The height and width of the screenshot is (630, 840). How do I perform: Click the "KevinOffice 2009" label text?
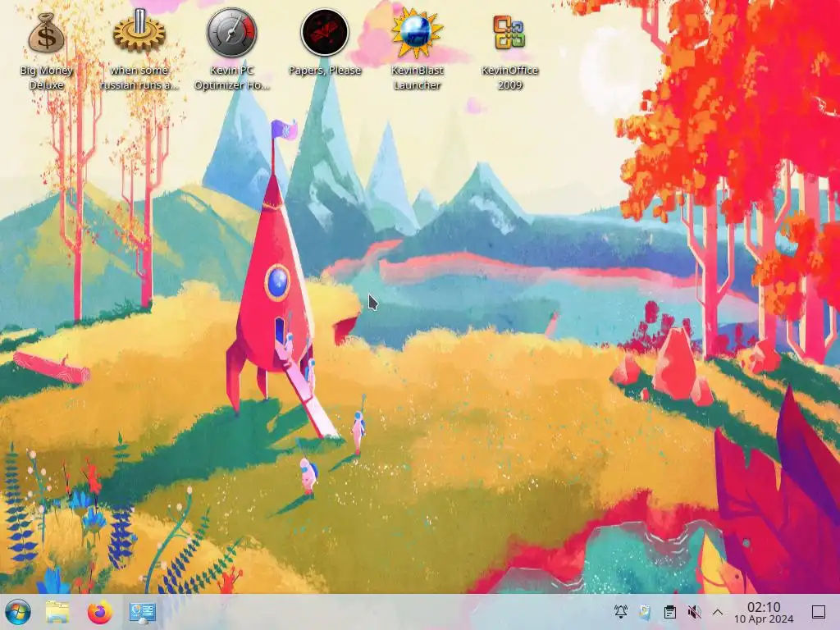509,78
